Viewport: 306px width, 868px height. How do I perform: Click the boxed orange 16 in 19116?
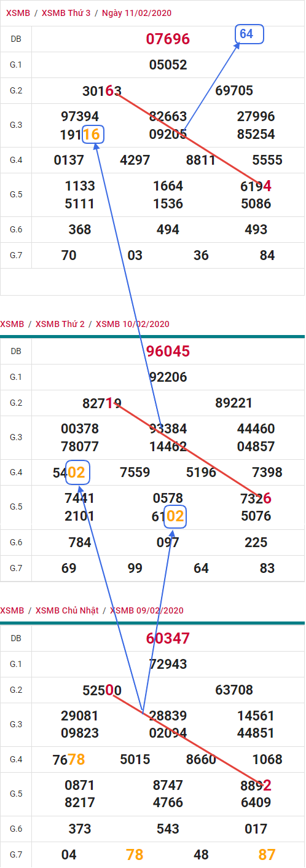(93, 134)
